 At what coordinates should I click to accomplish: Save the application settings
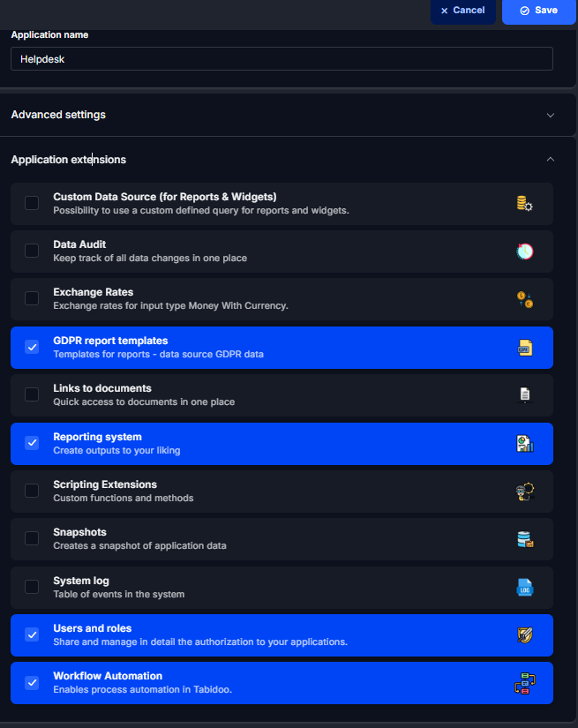pos(538,11)
